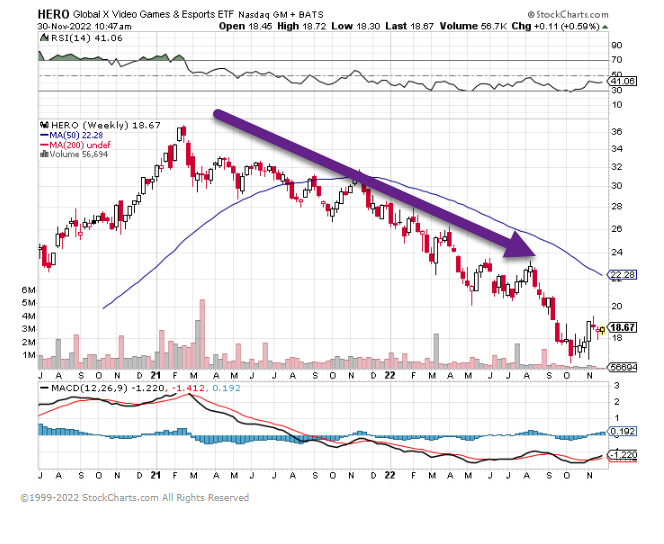
Task: Click the RSI(14) 41.06 legend label
Action: tap(87, 38)
